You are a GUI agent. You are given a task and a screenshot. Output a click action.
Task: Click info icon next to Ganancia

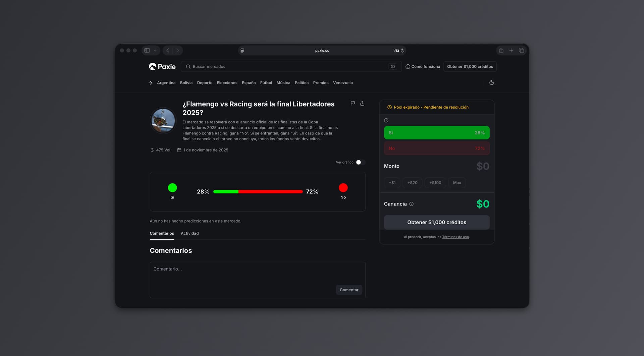pyautogui.click(x=412, y=204)
